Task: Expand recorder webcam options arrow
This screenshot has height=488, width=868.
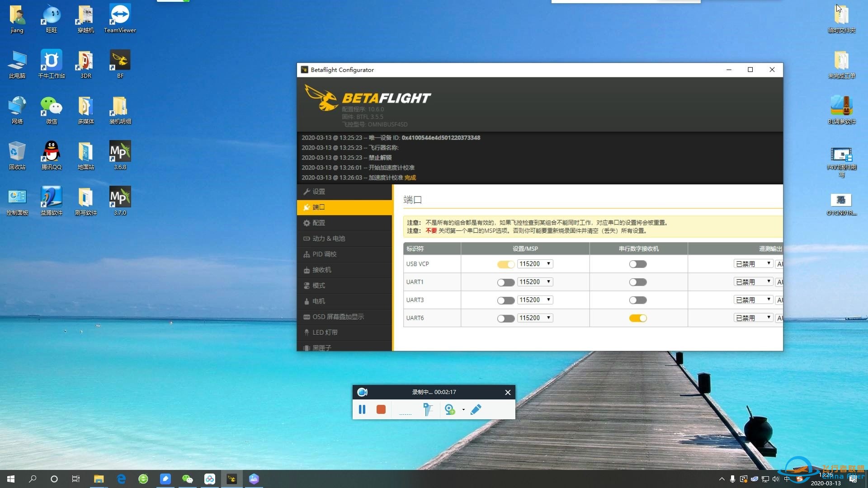Action: [x=463, y=410]
